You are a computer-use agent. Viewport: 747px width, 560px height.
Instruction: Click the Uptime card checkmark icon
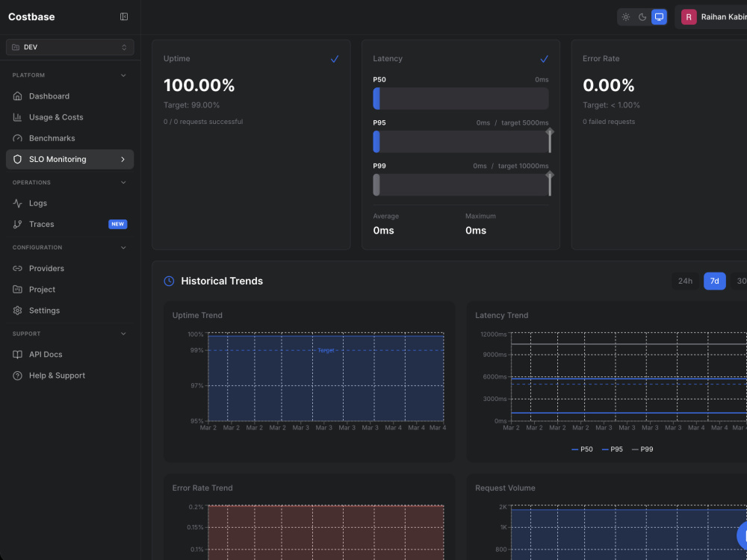pos(335,59)
